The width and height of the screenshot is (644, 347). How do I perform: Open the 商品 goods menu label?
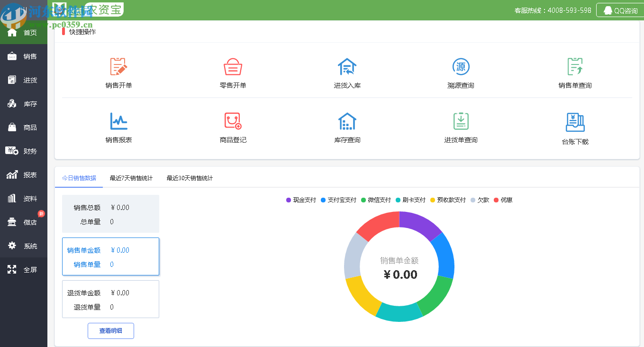[x=30, y=128]
